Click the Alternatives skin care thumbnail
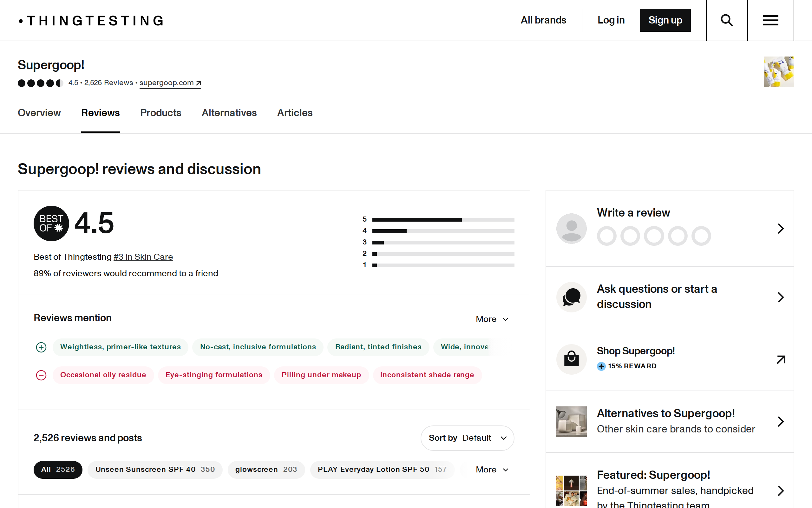812x508 pixels. click(x=572, y=421)
